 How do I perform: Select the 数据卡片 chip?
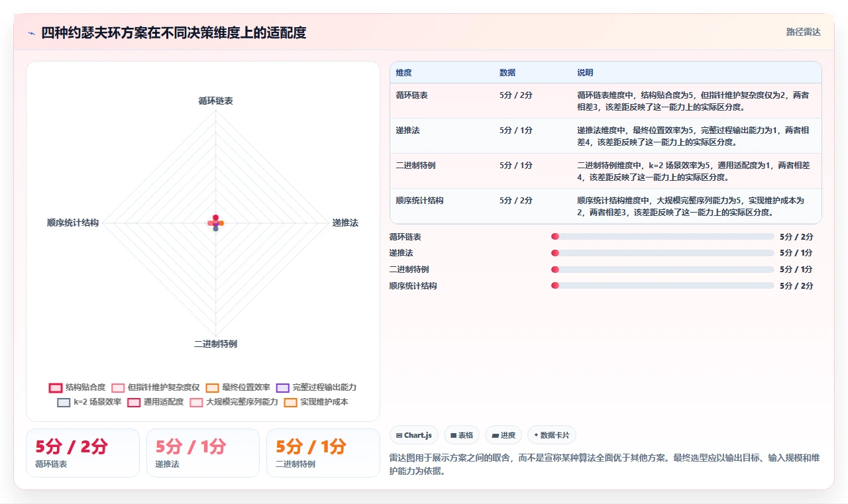click(552, 435)
